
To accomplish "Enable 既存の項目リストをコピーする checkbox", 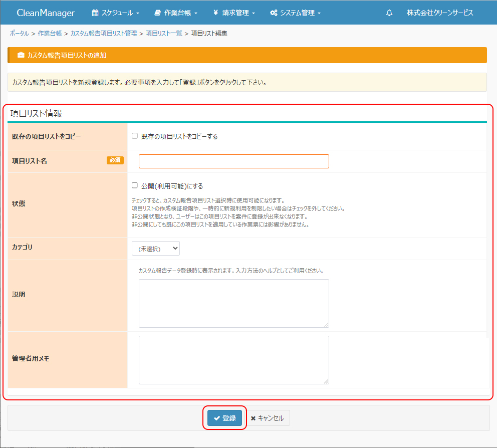I will (x=135, y=136).
